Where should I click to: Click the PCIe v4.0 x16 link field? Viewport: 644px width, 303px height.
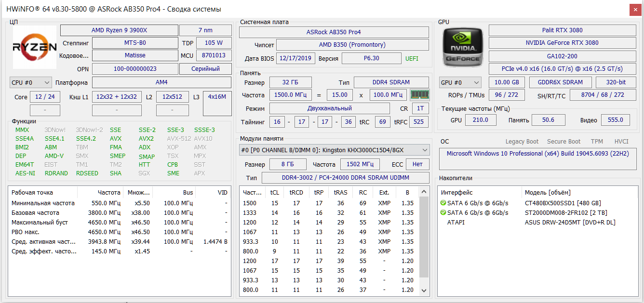[563, 69]
